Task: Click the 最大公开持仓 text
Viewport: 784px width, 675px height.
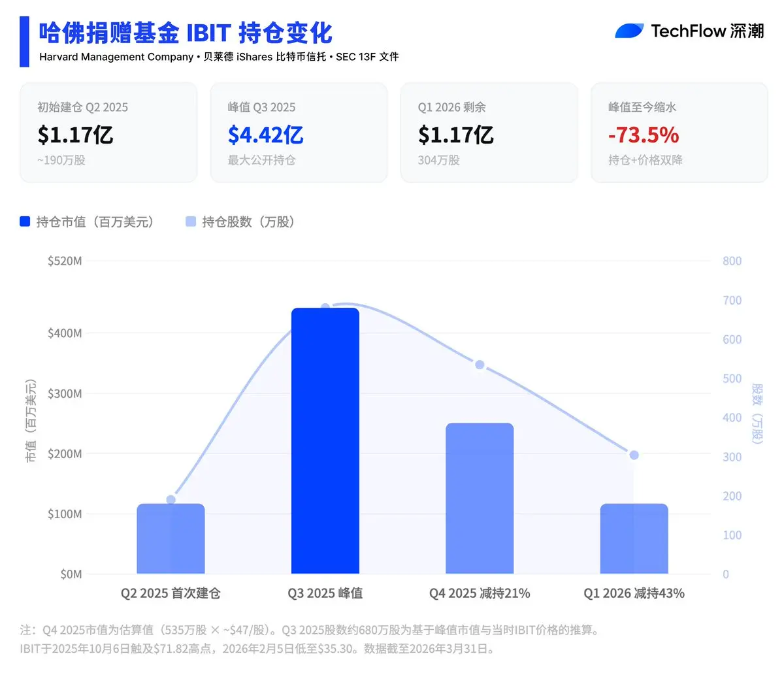Action: point(261,160)
